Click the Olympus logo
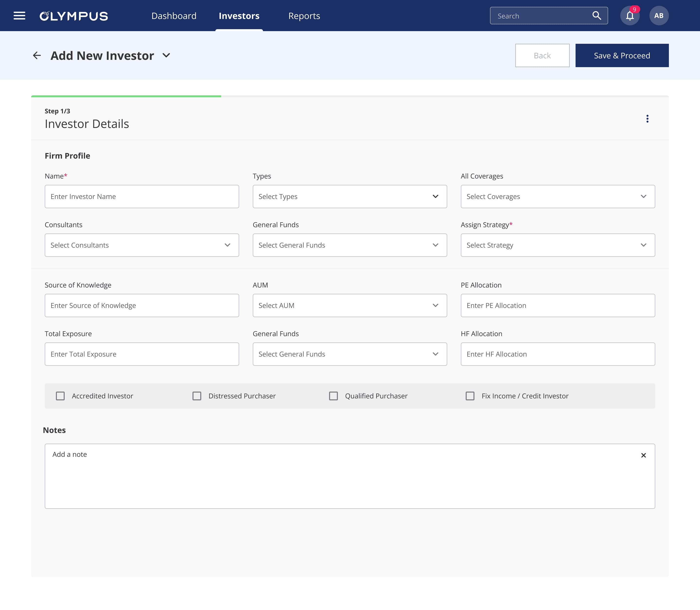The width and height of the screenshot is (700, 610). tap(74, 16)
